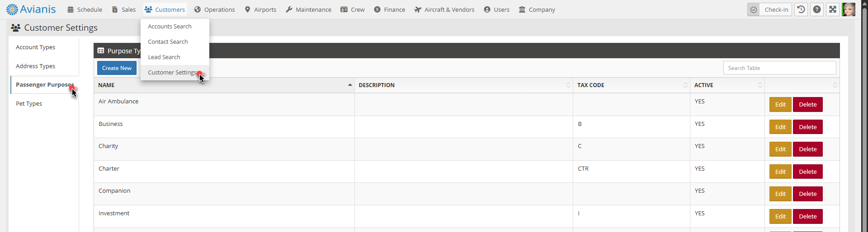This screenshot has width=868, height=232.
Task: Open the history clock icon
Action: [x=801, y=9]
